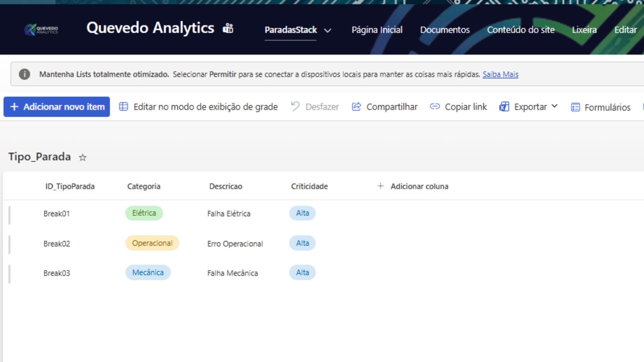Click the Quevedo Analytics site logo

41,29
